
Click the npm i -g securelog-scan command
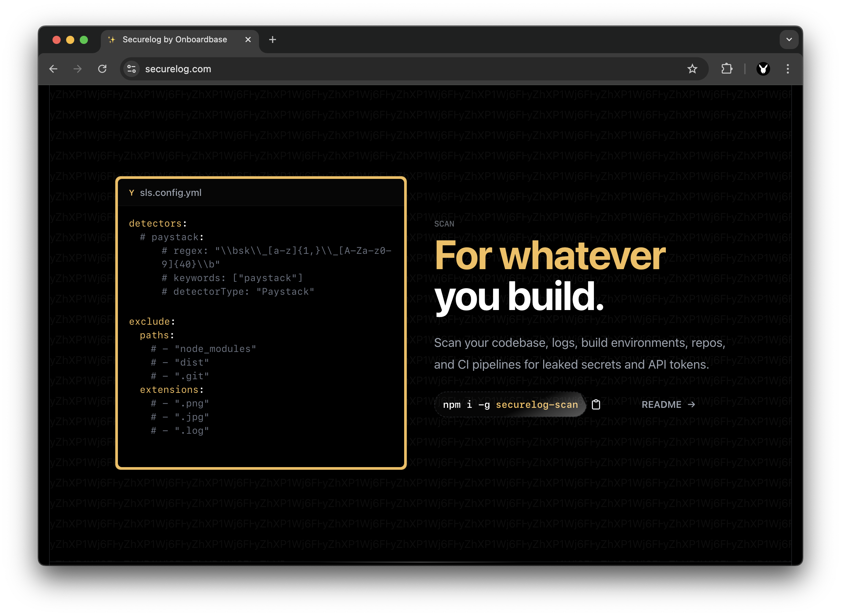coord(510,404)
